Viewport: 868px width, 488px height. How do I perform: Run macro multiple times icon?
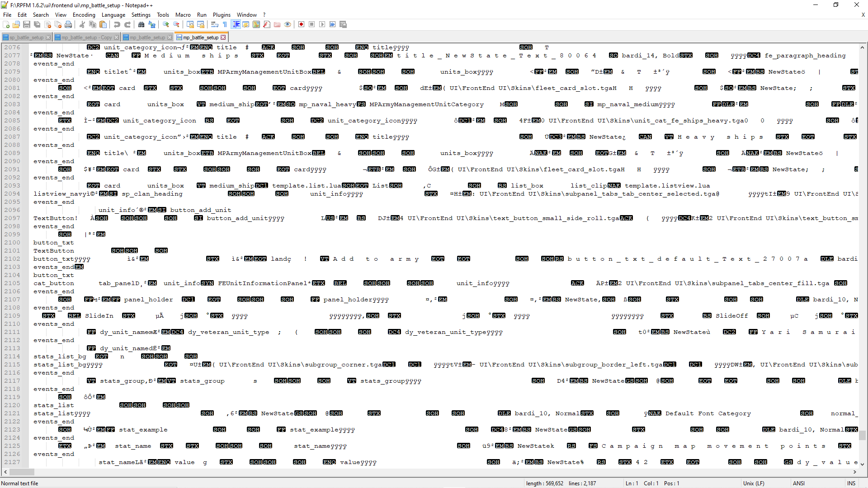(333, 24)
